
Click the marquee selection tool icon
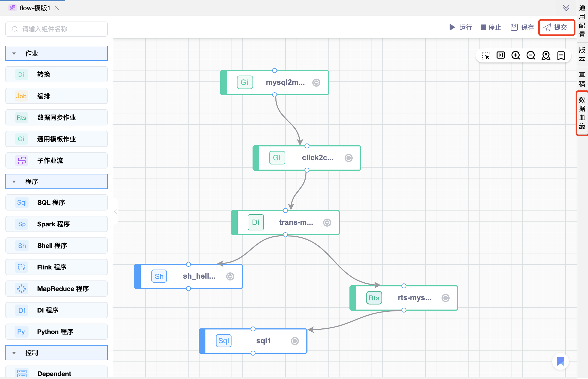(x=486, y=56)
